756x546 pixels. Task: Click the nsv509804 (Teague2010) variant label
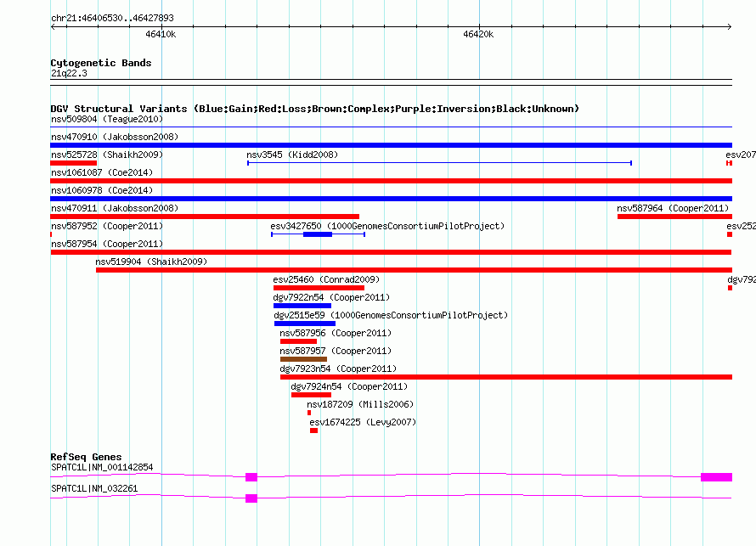click(107, 119)
